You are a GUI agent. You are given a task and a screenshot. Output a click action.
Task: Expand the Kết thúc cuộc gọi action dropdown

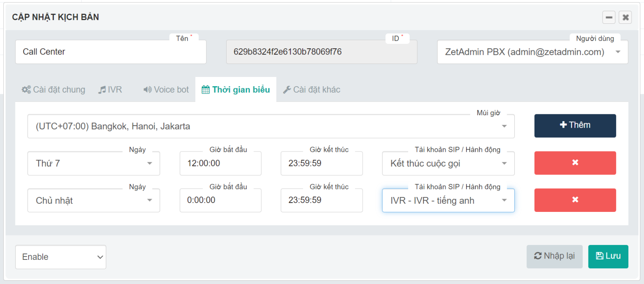(x=448, y=164)
